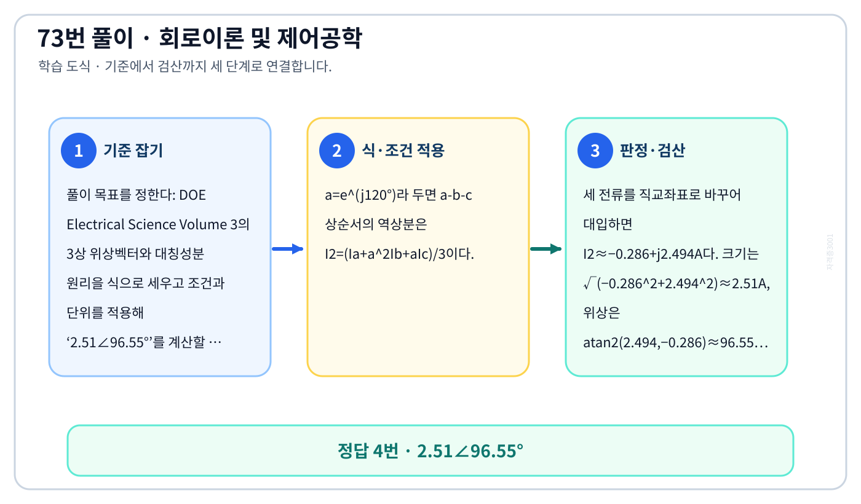Click the truncated line ending '를 계산할 …'
Screen dimensions: 861x504
tap(144, 342)
